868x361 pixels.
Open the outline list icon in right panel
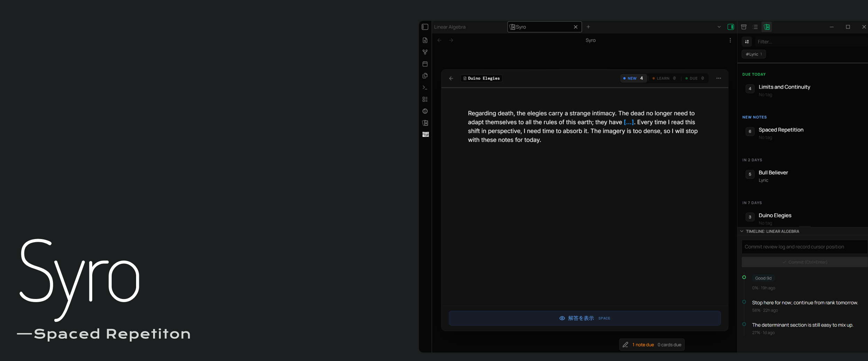tap(755, 27)
